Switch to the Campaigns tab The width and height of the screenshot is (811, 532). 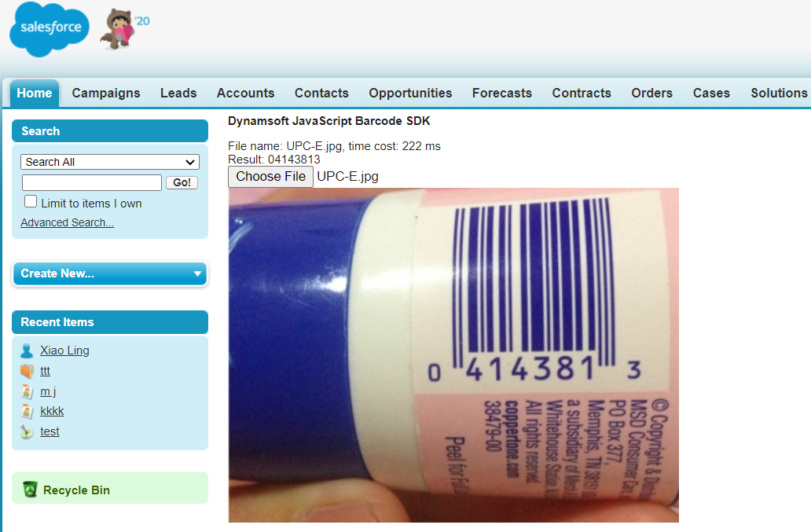point(106,93)
